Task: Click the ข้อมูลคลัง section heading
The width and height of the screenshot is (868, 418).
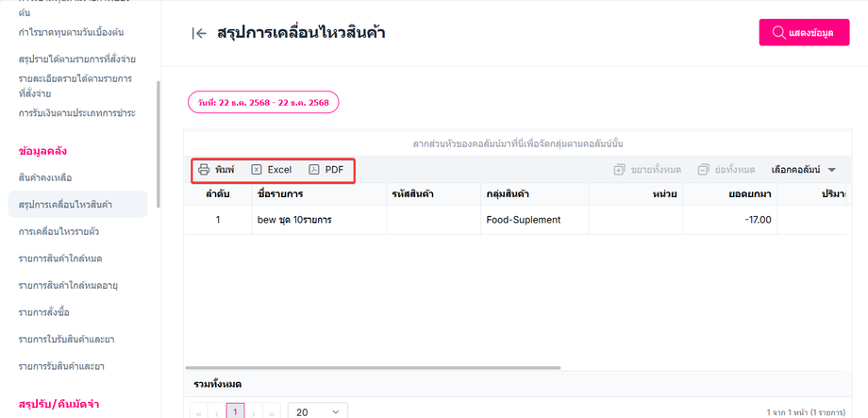Action: click(x=42, y=151)
